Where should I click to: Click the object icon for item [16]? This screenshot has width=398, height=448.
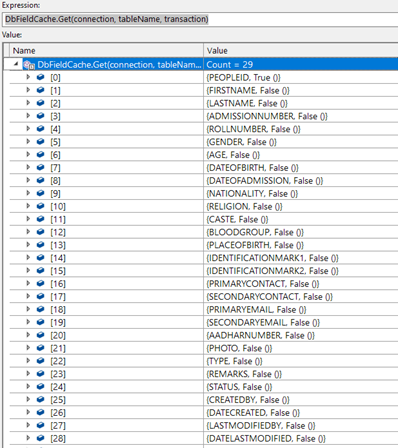40,283
